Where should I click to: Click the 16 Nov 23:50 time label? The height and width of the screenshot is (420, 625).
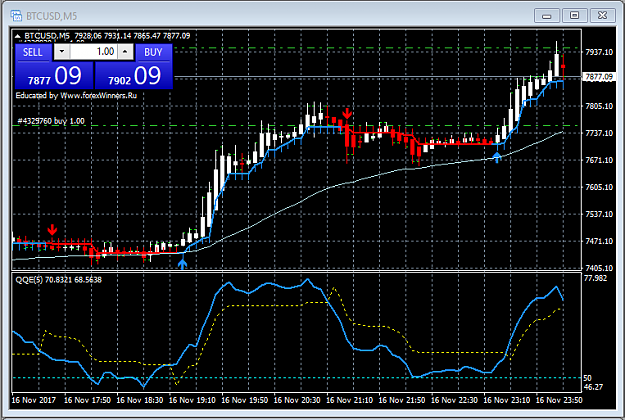pos(559,400)
